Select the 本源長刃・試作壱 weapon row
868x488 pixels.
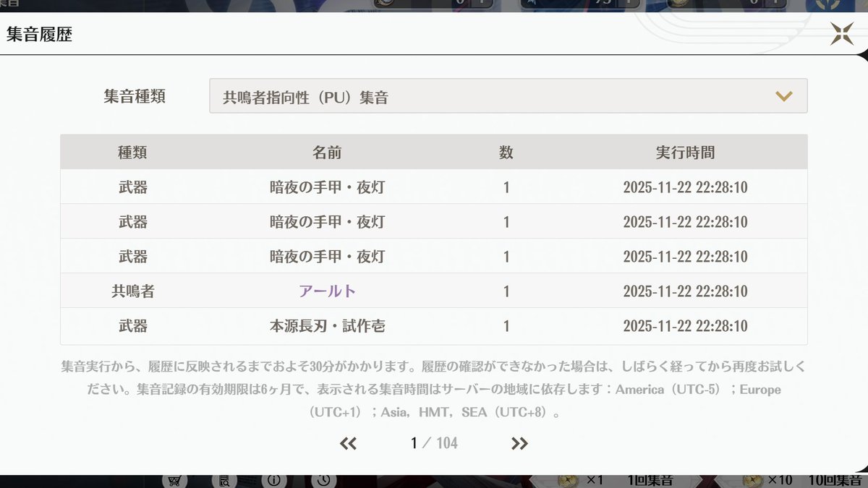point(327,326)
